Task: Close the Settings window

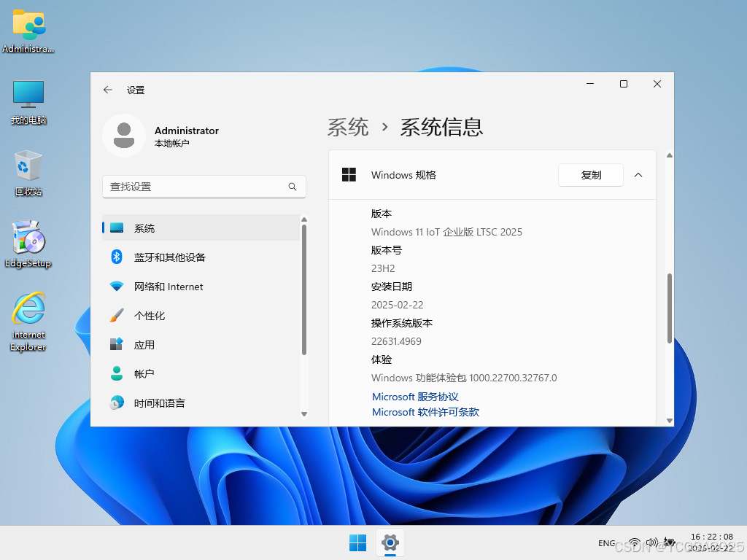Action: [x=657, y=84]
